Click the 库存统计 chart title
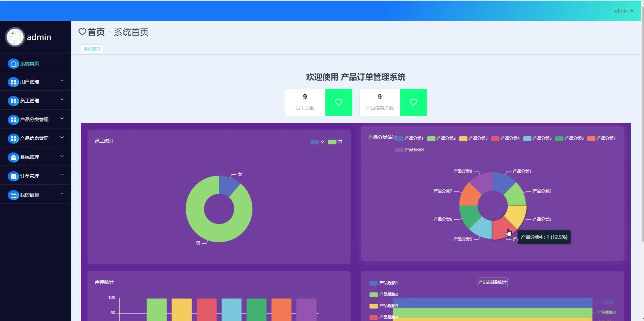644x321 pixels. [104, 282]
